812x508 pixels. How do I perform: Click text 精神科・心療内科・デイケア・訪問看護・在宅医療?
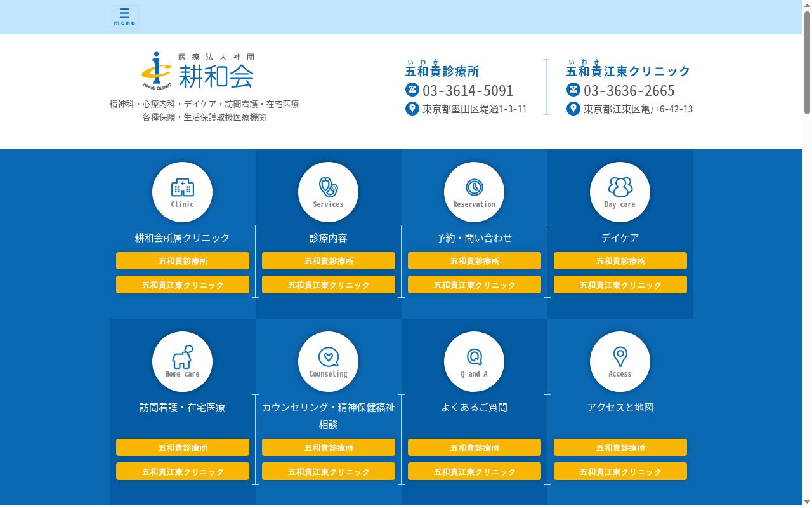[204, 104]
